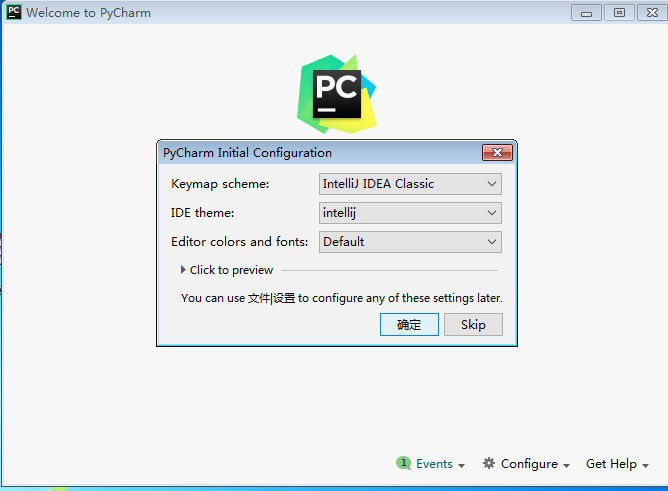Open the Events notification menu
668x491 pixels.
431,463
